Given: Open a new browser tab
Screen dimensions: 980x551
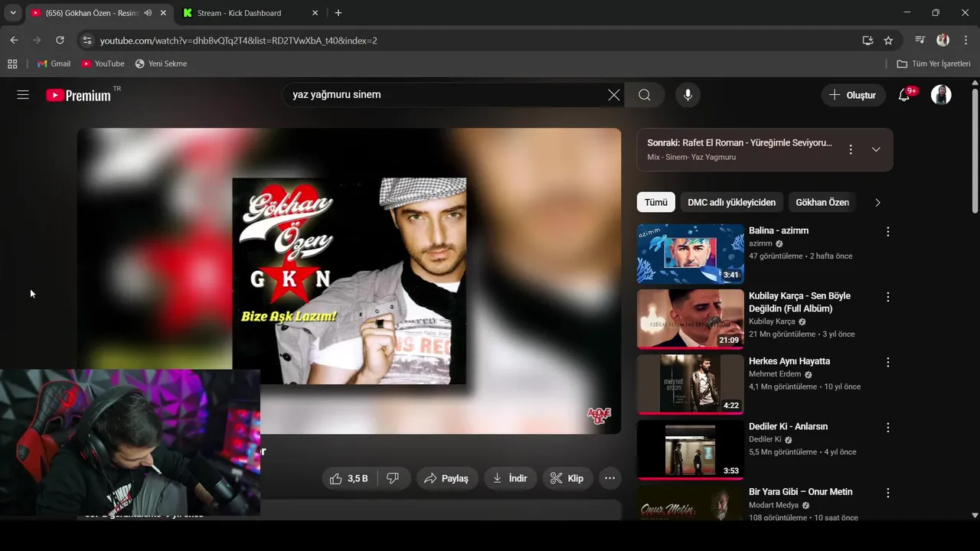Looking at the screenshot, I should 338,13.
